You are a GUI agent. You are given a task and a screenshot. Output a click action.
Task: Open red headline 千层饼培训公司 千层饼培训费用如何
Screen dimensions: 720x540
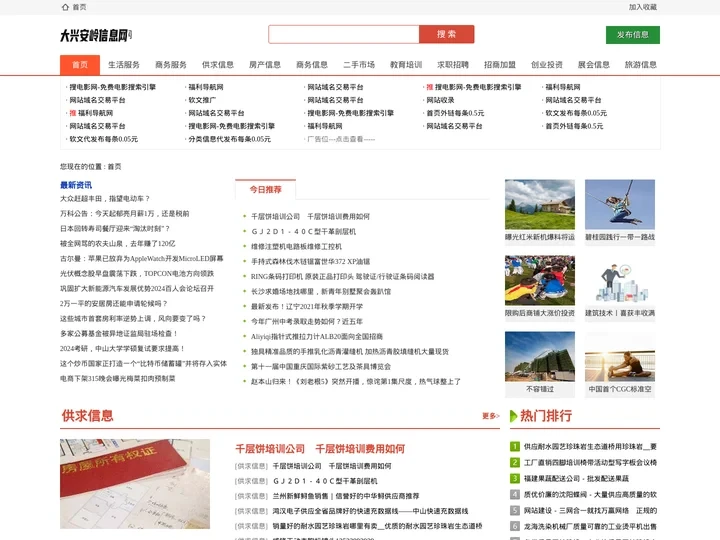320,449
